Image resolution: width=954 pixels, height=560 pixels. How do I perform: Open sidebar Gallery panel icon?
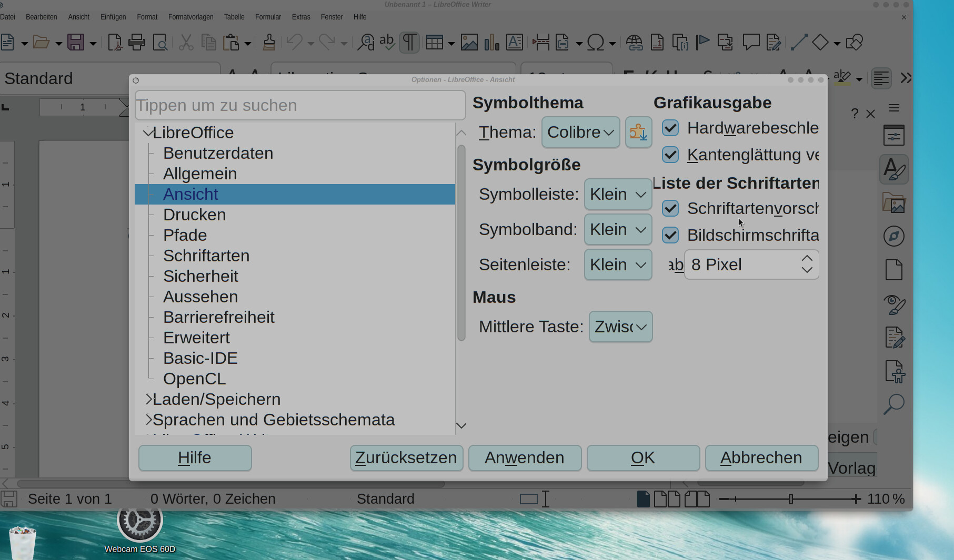click(894, 202)
